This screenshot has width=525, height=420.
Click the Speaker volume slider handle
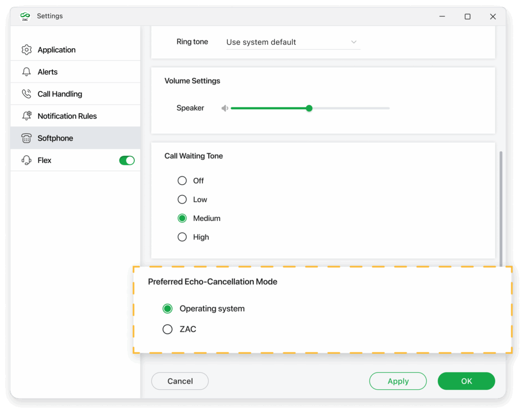pos(309,108)
